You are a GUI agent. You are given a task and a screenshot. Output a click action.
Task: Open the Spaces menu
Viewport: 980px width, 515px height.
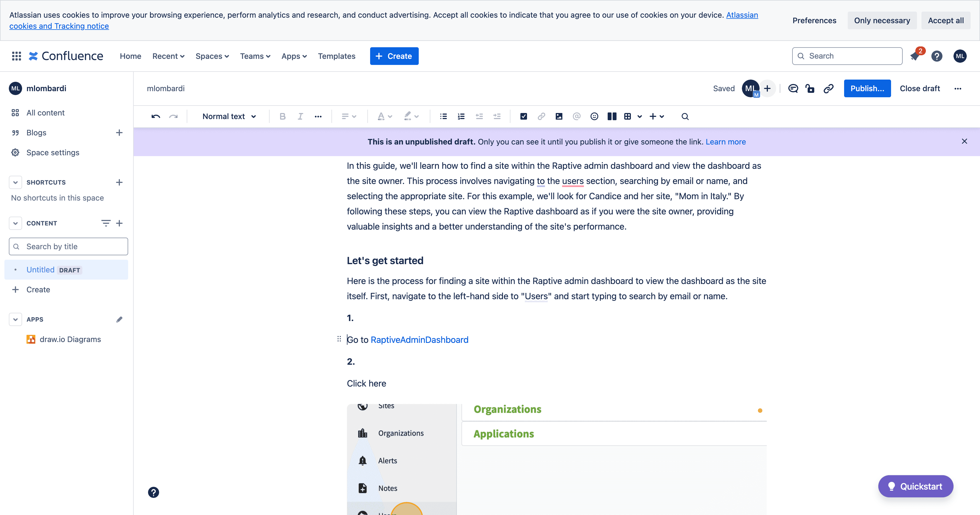point(212,56)
